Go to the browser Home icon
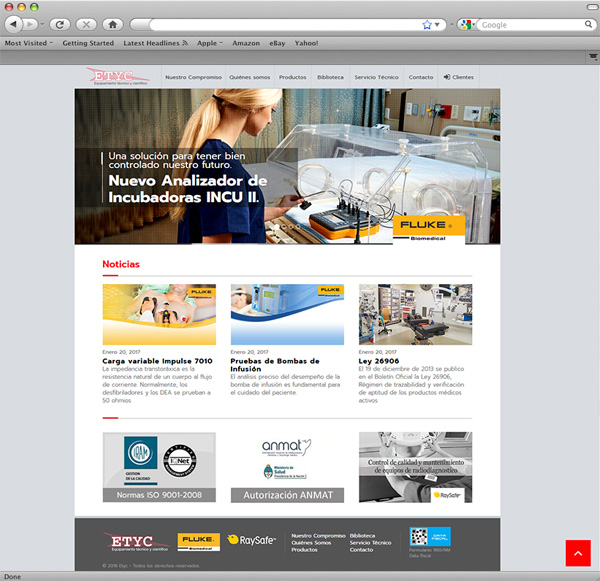 tap(112, 24)
